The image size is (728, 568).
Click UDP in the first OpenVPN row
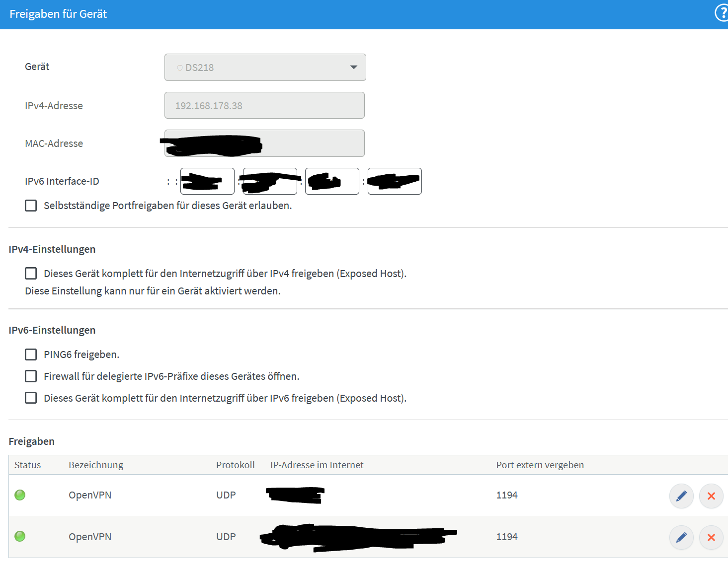[226, 495]
